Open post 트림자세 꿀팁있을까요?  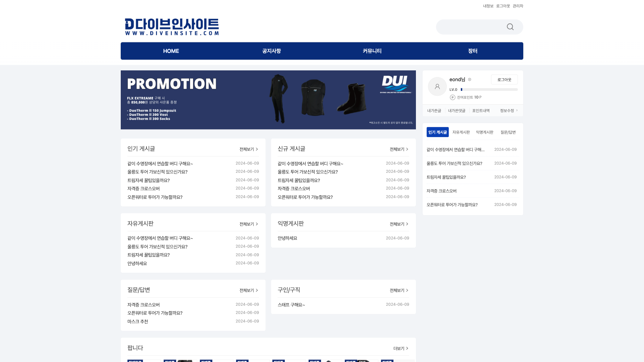click(148, 180)
